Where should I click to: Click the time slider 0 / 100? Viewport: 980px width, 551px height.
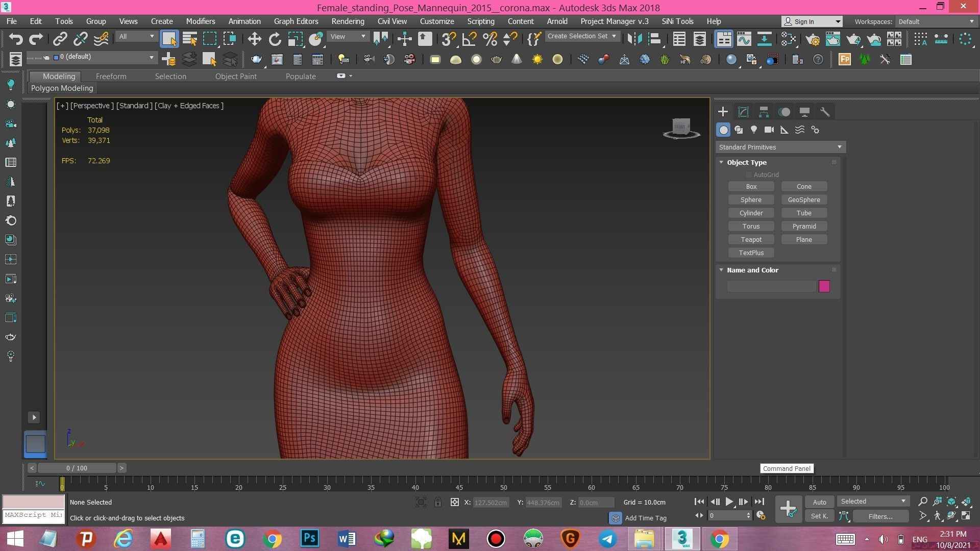pos(77,468)
